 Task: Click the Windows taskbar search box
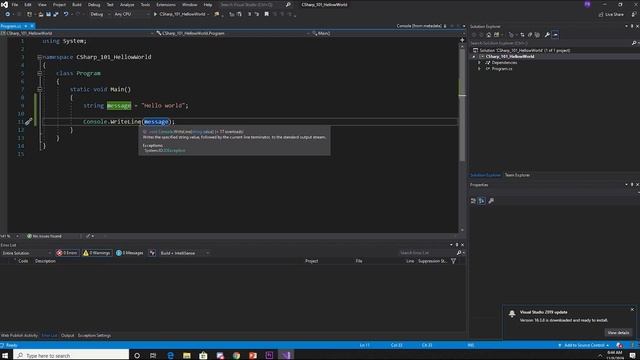71,356
